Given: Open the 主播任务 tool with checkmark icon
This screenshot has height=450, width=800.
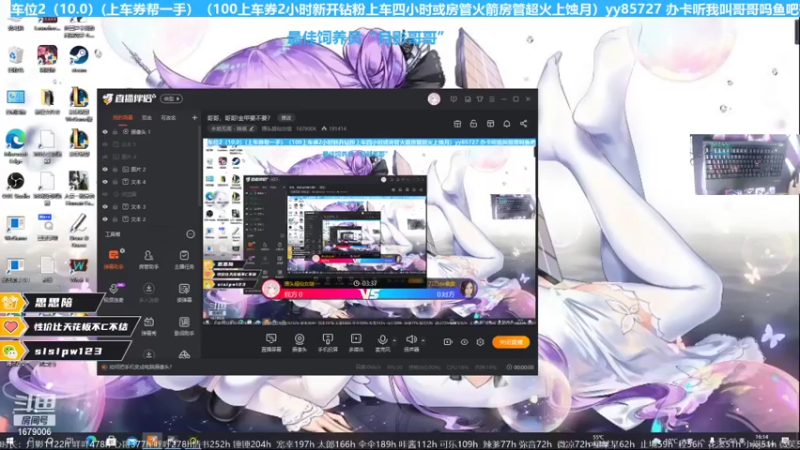Looking at the screenshot, I should [x=184, y=259].
